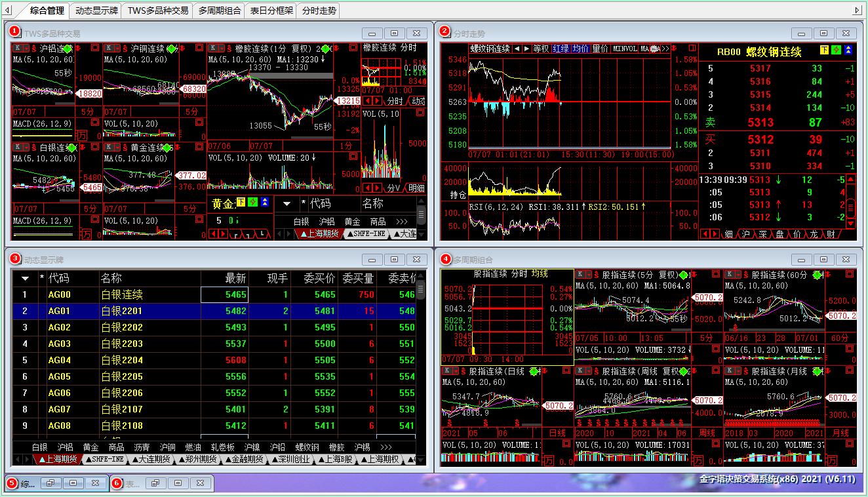Viewport: 868px width, 497px height.
Task: Click the 万 icon under the 周线 volume pane
Action: 699,461
